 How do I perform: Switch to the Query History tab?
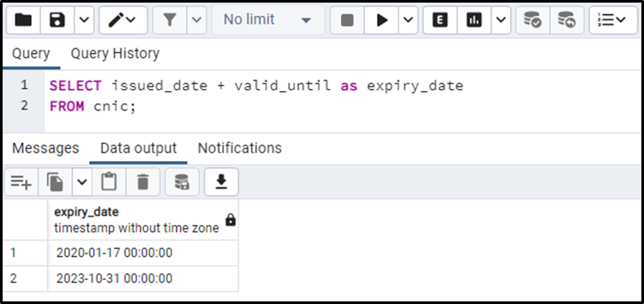115,53
